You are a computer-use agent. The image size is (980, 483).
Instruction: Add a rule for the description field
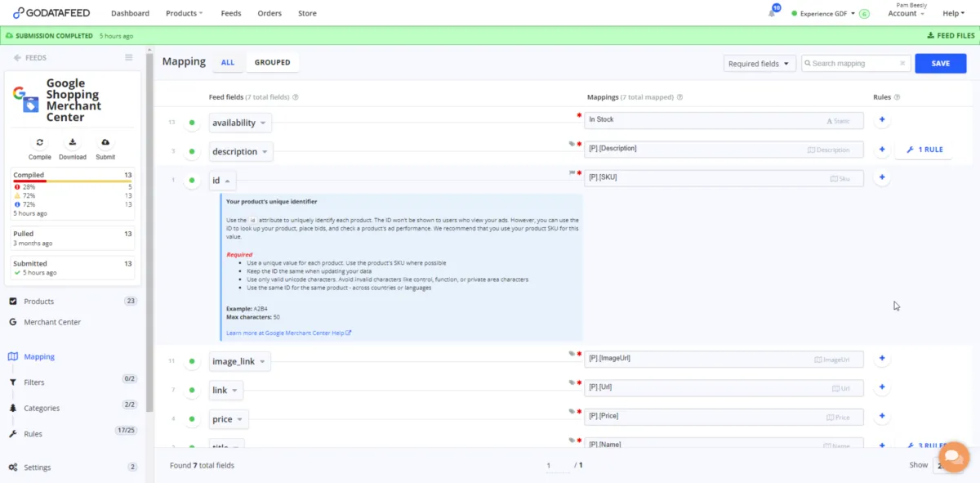[882, 150]
